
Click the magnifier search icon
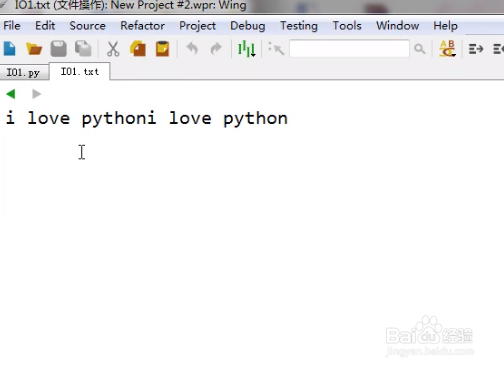click(x=420, y=49)
